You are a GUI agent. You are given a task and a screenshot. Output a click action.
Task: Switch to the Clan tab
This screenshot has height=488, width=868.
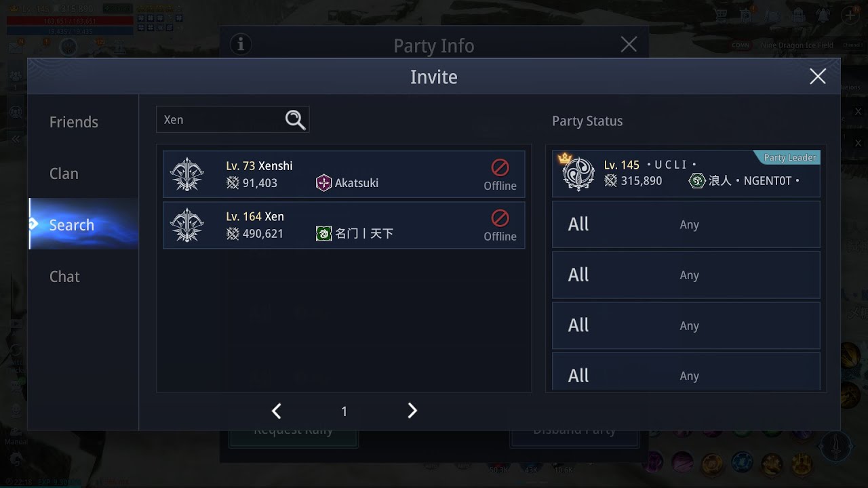coord(64,174)
